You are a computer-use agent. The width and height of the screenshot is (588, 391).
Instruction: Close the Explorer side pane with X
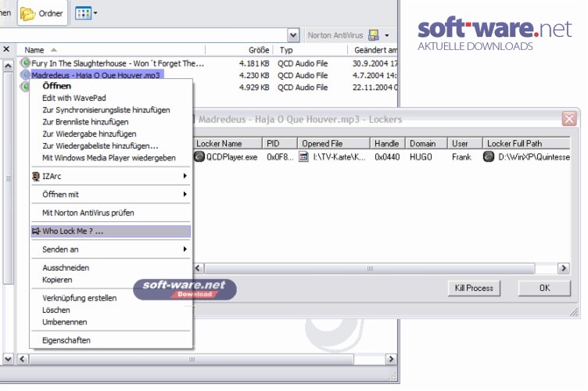coord(6,49)
